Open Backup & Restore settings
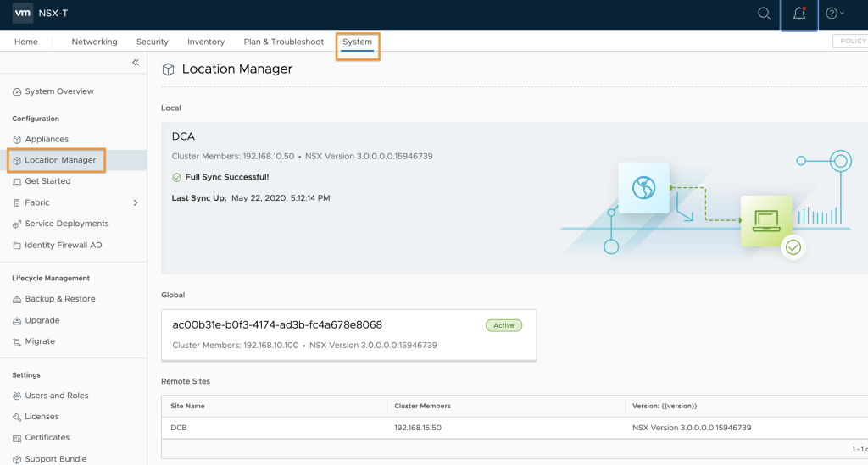This screenshot has height=465, width=868. (x=60, y=299)
